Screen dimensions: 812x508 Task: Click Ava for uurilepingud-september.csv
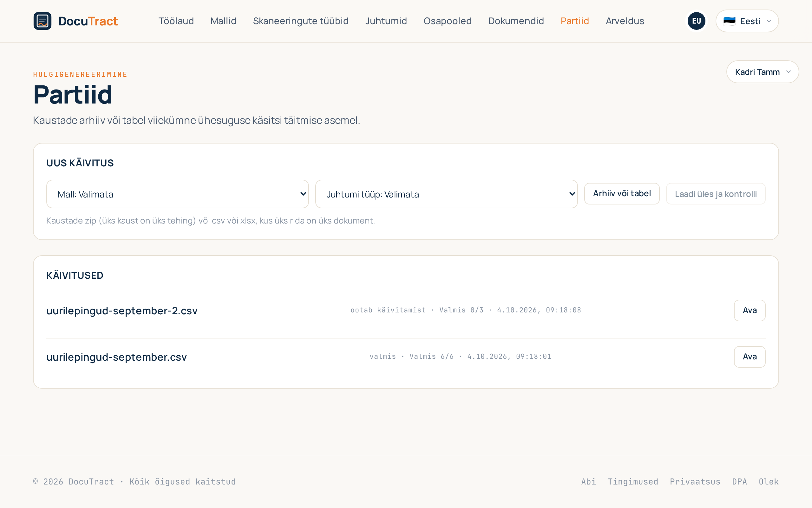(x=750, y=357)
